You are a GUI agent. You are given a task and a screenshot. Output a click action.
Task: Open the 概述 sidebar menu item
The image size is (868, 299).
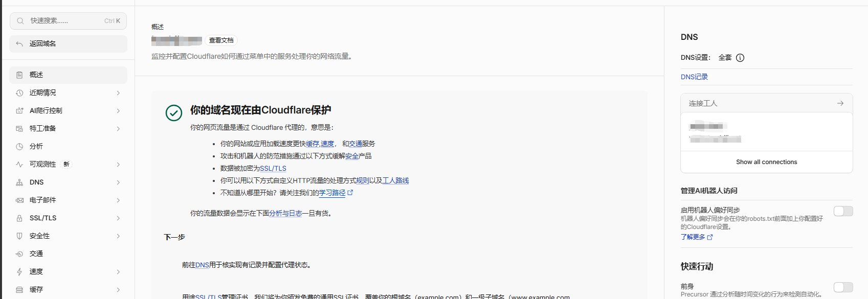(x=68, y=75)
